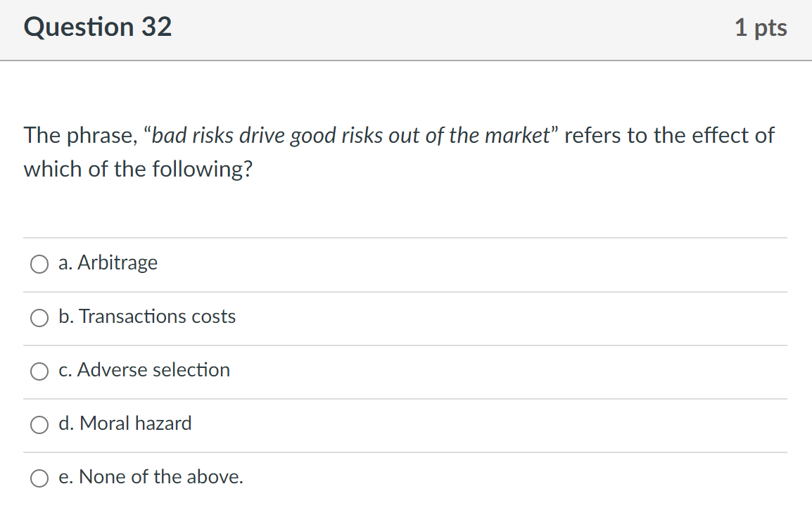Click the 'Question 32' heading
Viewport: 812px width, 522px height.
98,27
